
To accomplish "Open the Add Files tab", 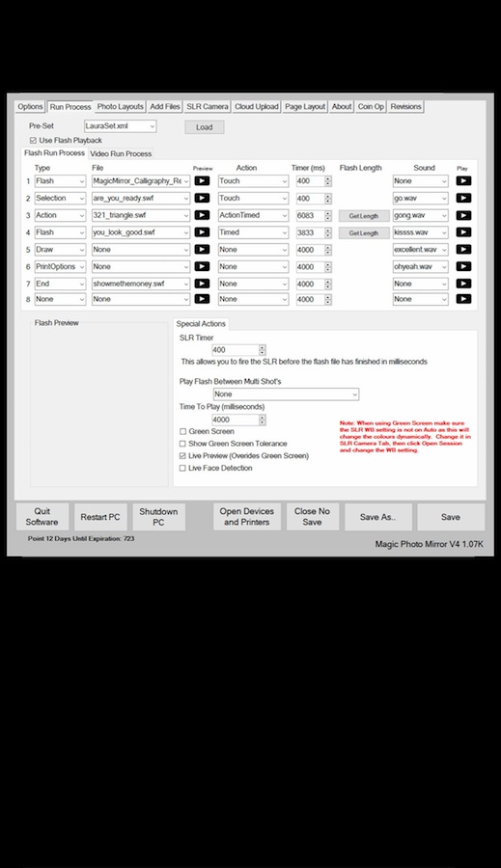I will [x=165, y=107].
